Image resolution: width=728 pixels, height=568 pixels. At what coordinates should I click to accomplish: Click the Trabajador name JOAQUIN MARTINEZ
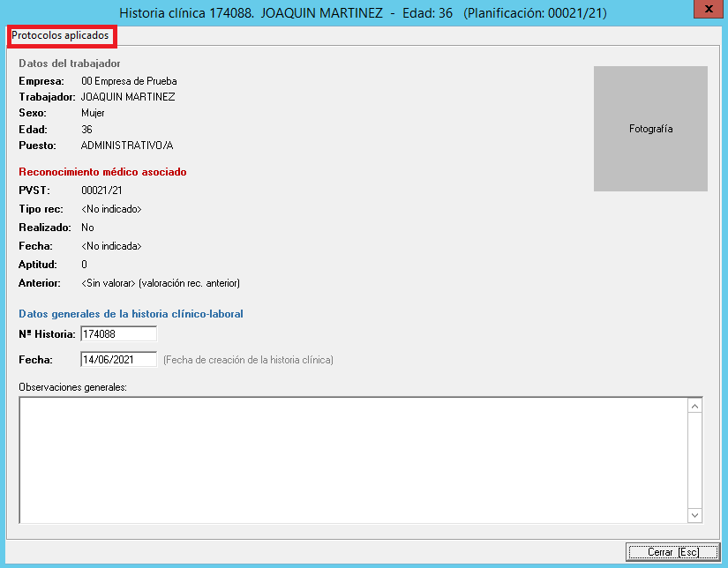pos(128,97)
